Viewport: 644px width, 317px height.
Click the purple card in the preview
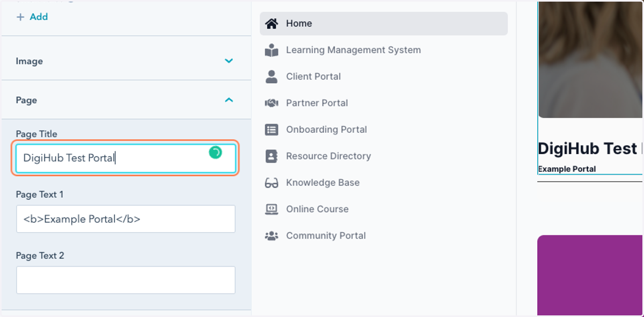(590, 275)
